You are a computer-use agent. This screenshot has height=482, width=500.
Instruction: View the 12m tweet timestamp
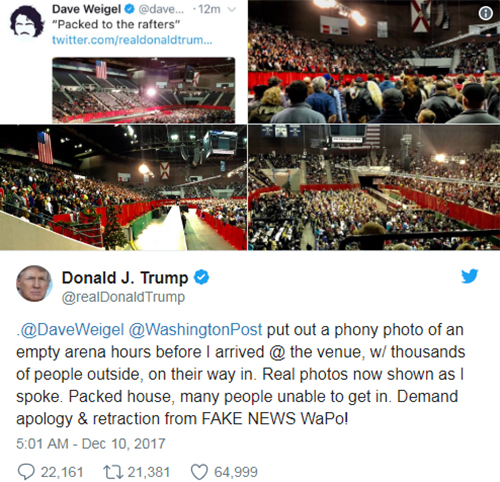[x=209, y=9]
